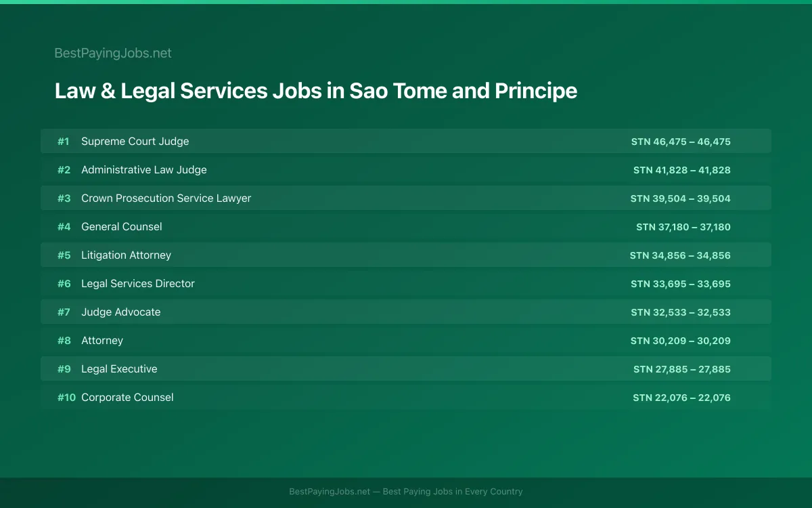Image resolution: width=812 pixels, height=508 pixels.
Task: Select the General Counsel job title
Action: (x=122, y=227)
